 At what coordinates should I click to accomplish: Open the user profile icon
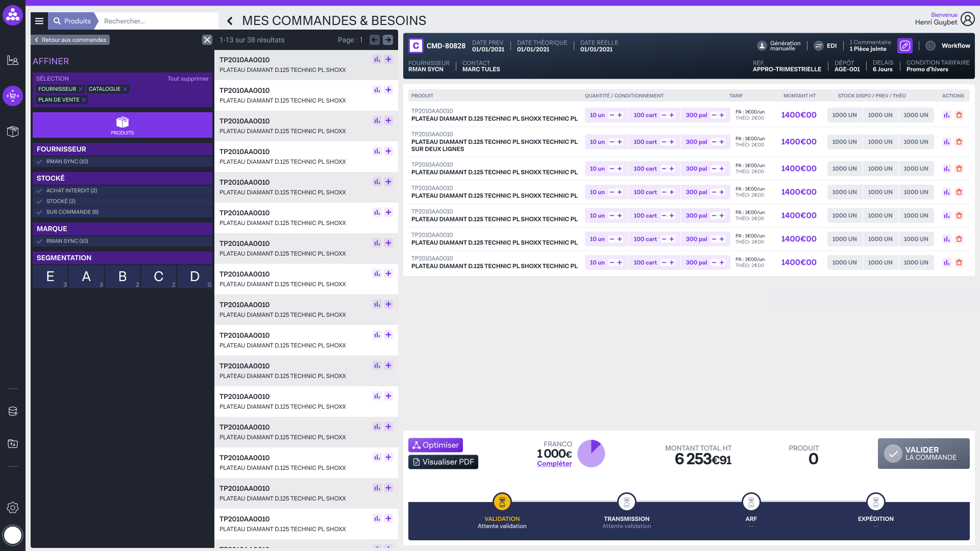[x=967, y=19]
